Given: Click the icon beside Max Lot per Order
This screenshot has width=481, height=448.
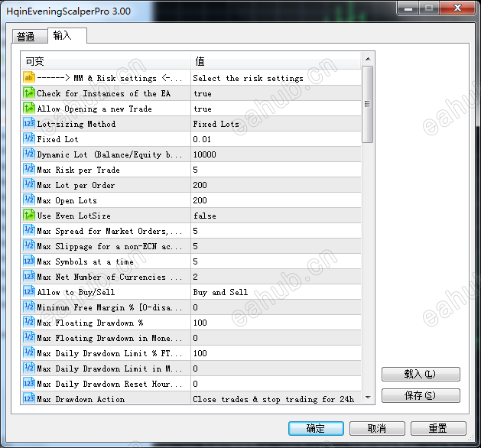Looking at the screenshot, I should [x=29, y=185].
